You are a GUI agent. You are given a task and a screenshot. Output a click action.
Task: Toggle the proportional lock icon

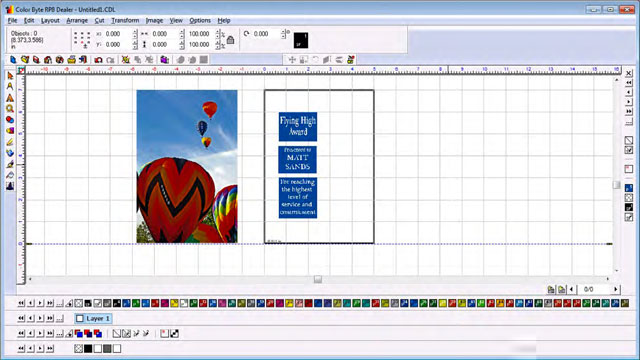point(231,40)
